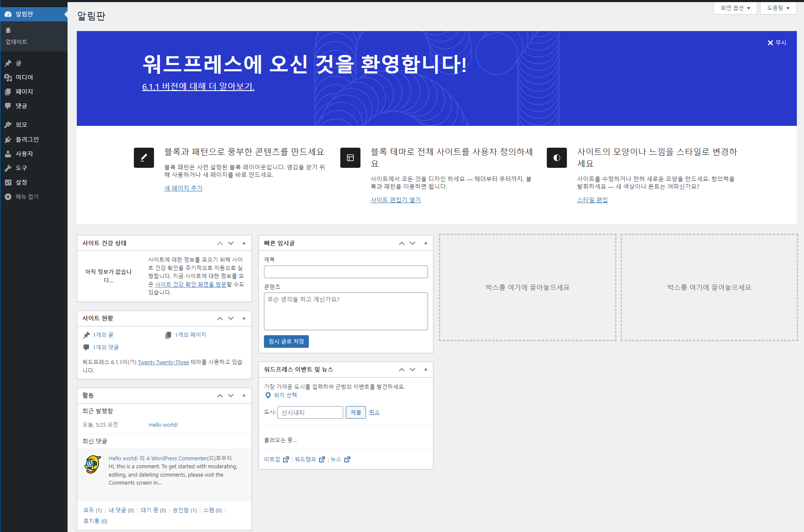Open 1개의 댓글 link
804x532 pixels.
click(x=106, y=347)
